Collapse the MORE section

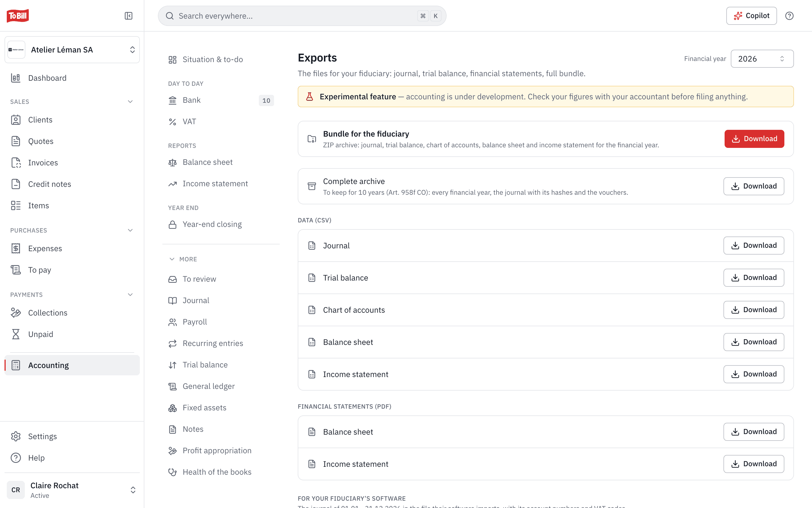click(x=183, y=259)
